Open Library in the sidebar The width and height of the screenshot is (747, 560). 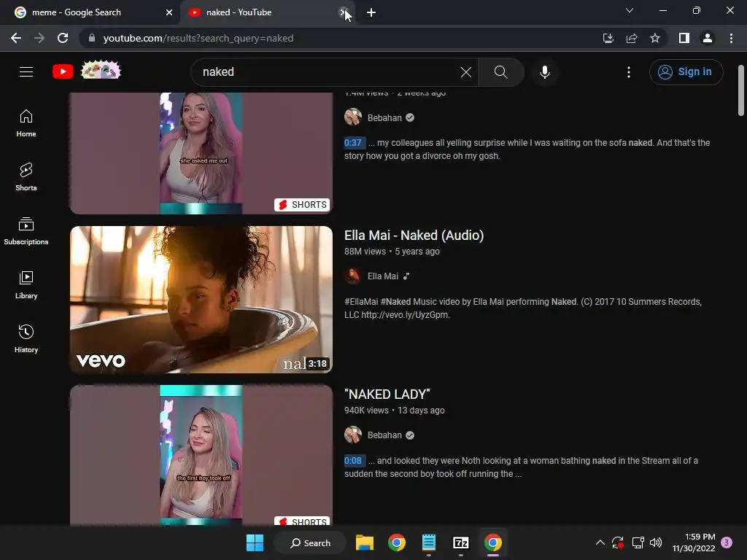26,285
